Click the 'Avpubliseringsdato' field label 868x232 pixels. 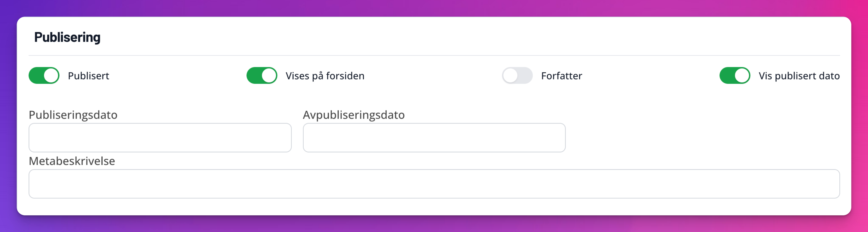[x=353, y=115]
